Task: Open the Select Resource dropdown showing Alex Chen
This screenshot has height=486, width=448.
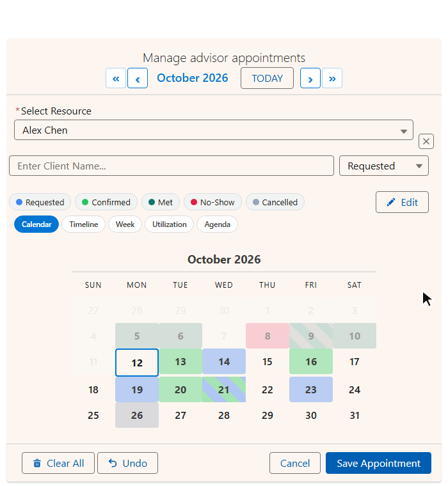Action: [x=214, y=130]
